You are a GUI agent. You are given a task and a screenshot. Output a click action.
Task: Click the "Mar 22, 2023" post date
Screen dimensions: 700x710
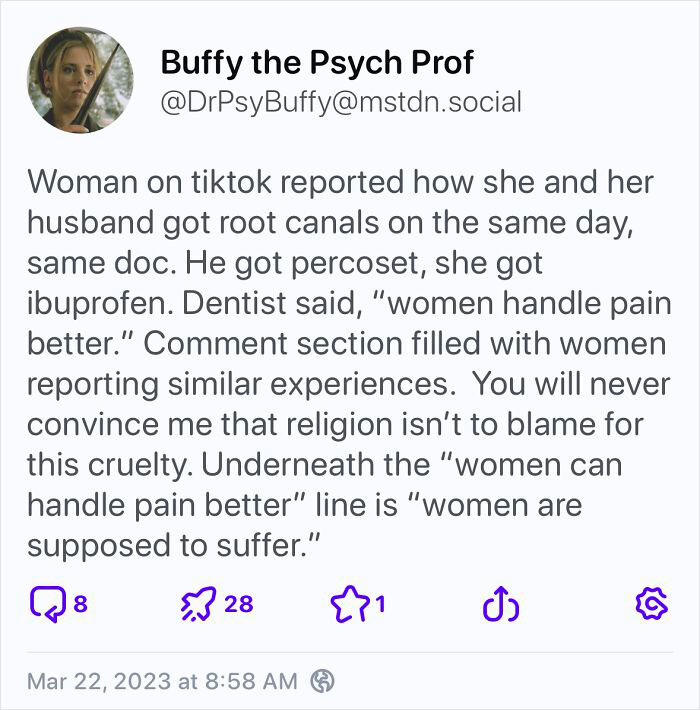coord(97,681)
